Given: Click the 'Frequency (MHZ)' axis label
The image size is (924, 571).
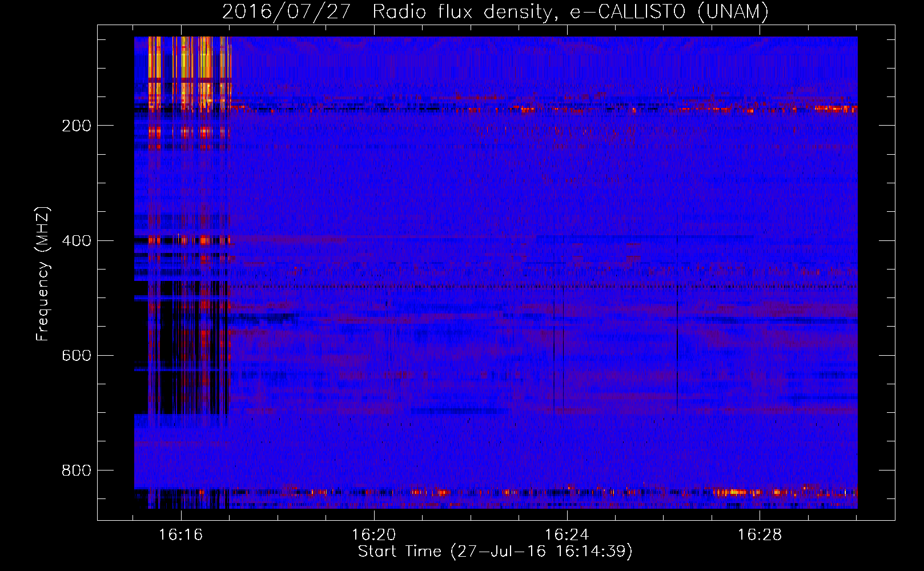Looking at the screenshot, I should pos(43,274).
